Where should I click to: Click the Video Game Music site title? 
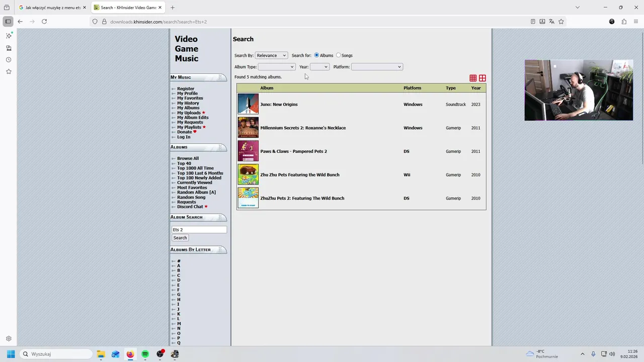(187, 49)
